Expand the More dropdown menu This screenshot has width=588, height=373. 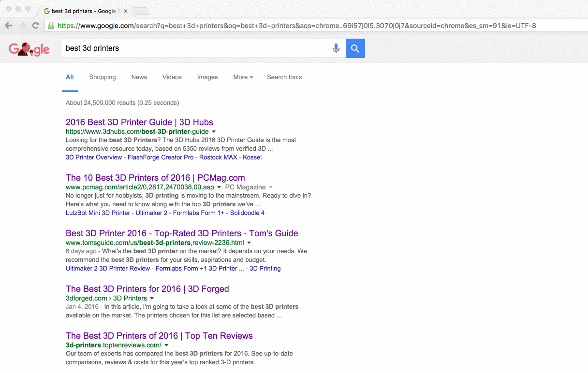click(x=243, y=77)
